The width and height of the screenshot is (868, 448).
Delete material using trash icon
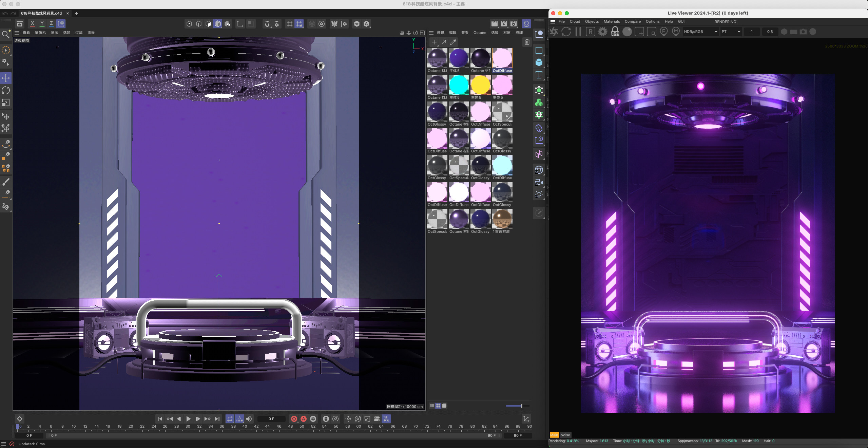(x=527, y=42)
